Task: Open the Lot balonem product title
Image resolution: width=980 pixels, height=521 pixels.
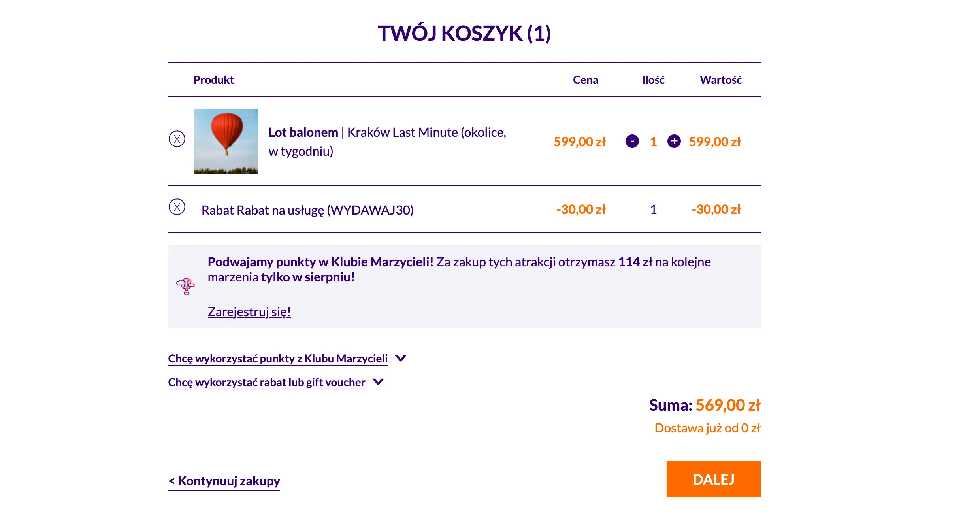Action: tap(303, 132)
